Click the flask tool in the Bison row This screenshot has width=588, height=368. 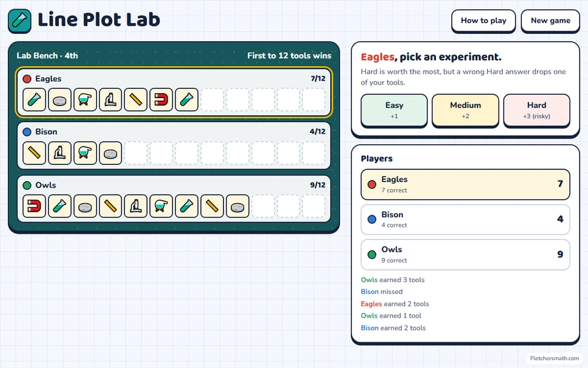pos(85,153)
